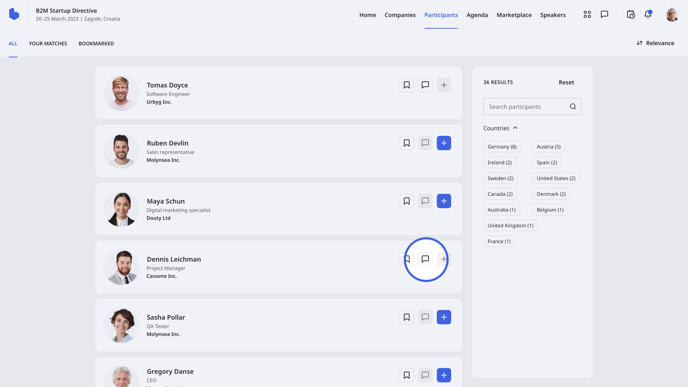Screen dimensions: 688x387
Task: Bookmark Sasha Pollar
Action: 406,317
